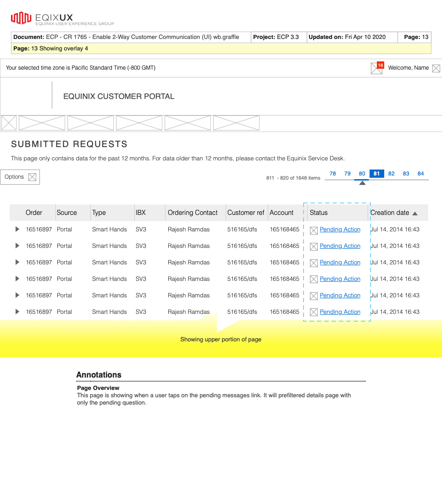
Task: Click the 'Showing upper portion of page' label
Action: [x=221, y=340]
